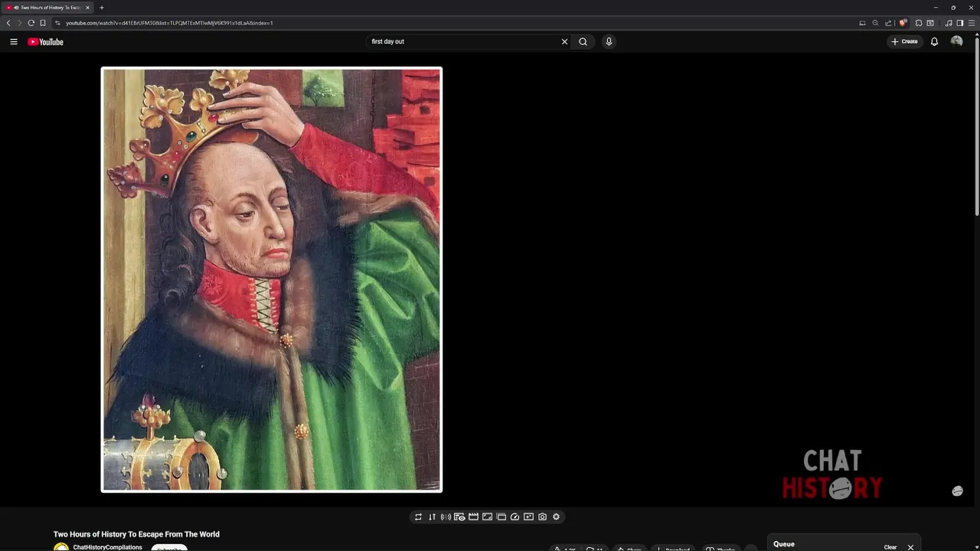
Task: Click the bookmark icon beside address bar
Action: pyautogui.click(x=43, y=23)
